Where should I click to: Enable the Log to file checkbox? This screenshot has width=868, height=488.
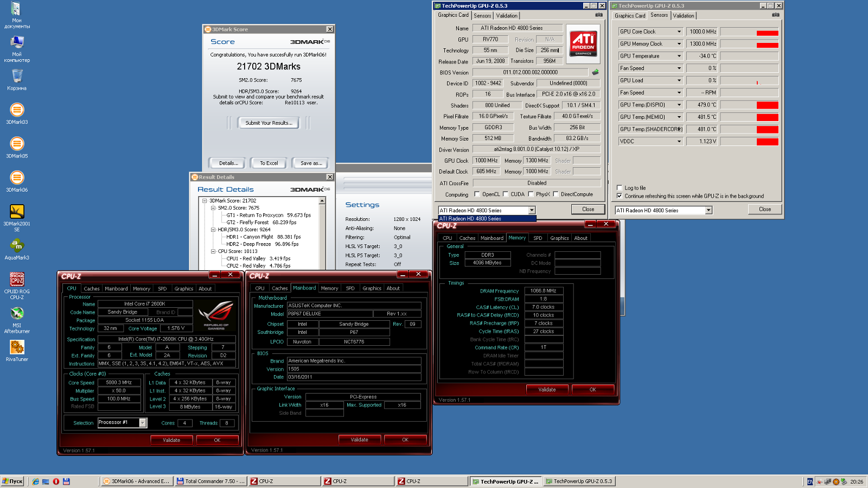point(620,188)
